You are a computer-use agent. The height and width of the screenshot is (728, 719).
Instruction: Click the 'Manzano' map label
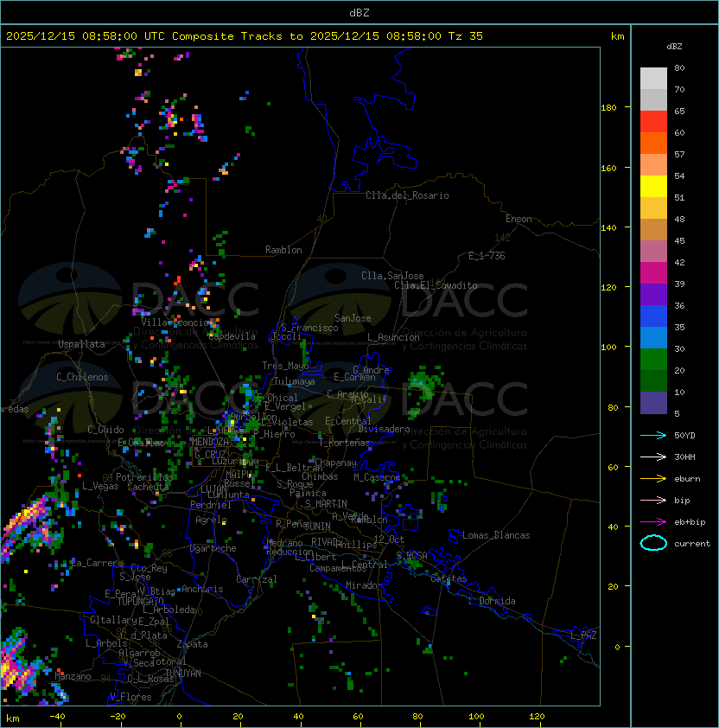[x=73, y=676]
